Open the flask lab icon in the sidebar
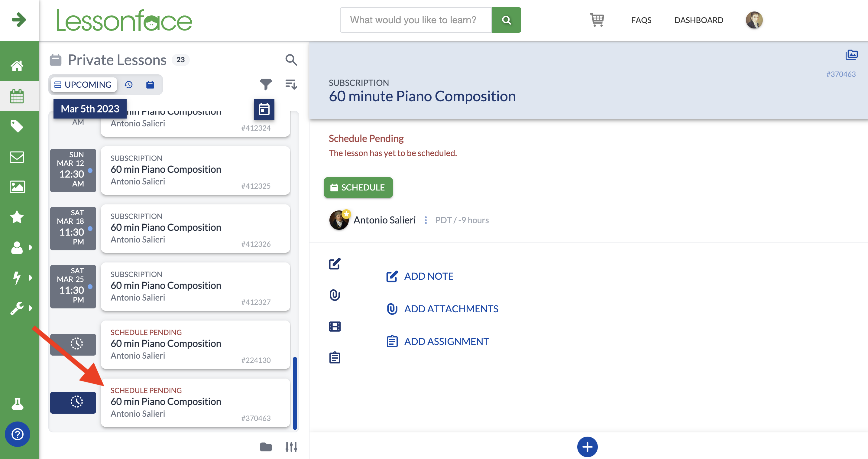Screen dimensions: 868x459 coord(17,404)
